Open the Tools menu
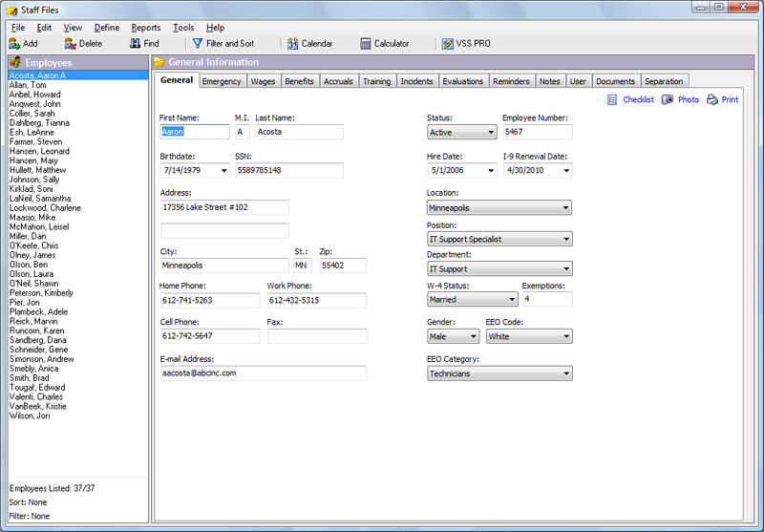The height and width of the screenshot is (532, 764). tap(183, 28)
